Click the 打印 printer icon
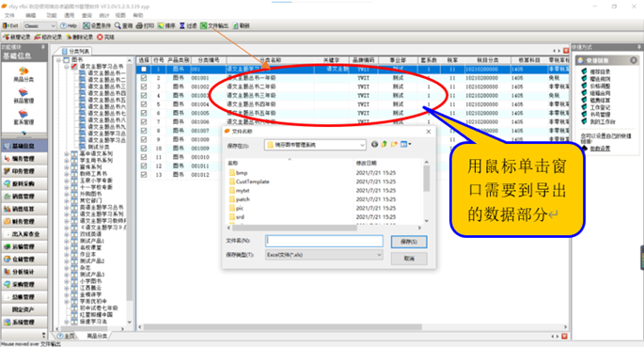The height and width of the screenshot is (347, 644). tap(139, 26)
